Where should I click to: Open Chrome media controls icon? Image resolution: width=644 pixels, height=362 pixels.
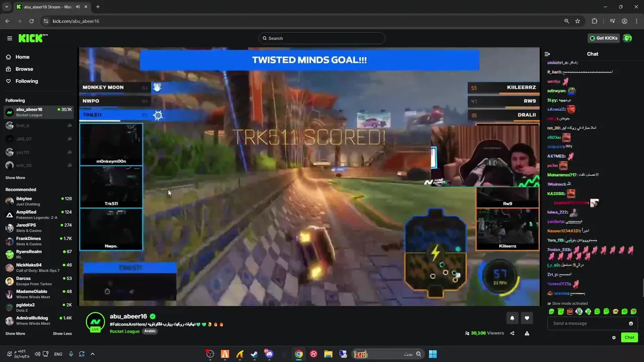point(612,21)
